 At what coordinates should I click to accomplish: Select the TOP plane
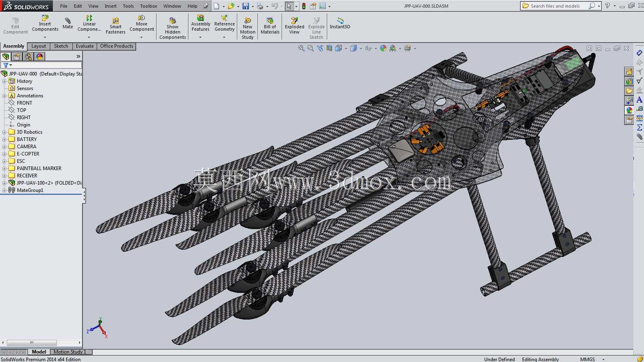(21, 110)
